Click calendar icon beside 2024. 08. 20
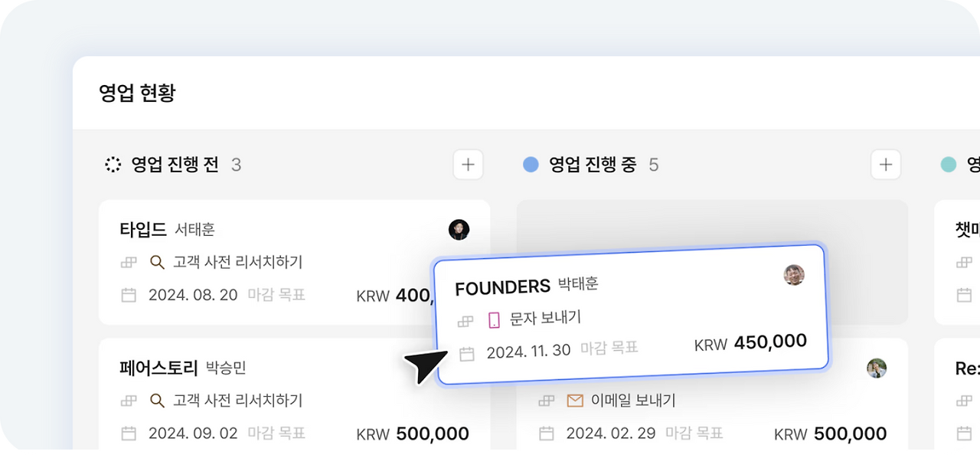The width and height of the screenshot is (980, 455). point(129,295)
